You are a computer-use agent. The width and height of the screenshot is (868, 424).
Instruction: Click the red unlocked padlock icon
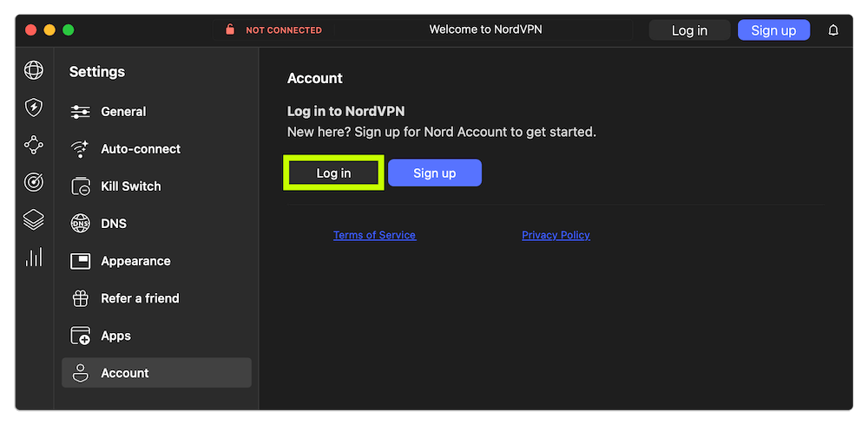click(x=230, y=29)
